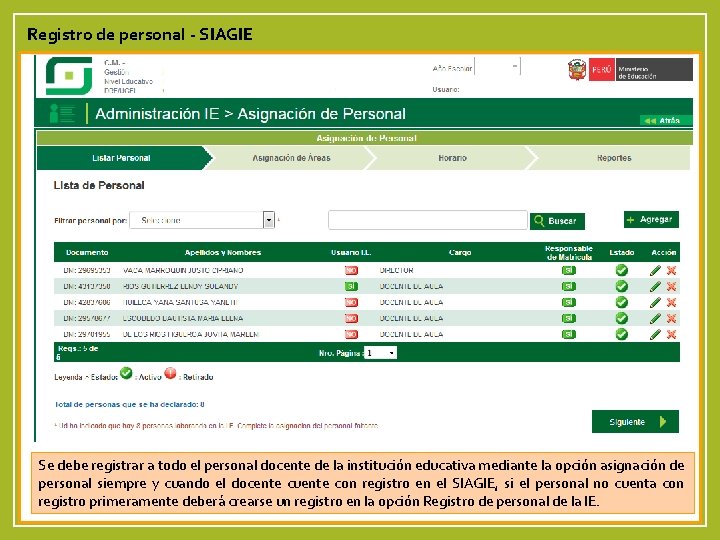Click the green Estado check for Vaca Marroquin
Screen dimensions: 720x540
point(622,270)
